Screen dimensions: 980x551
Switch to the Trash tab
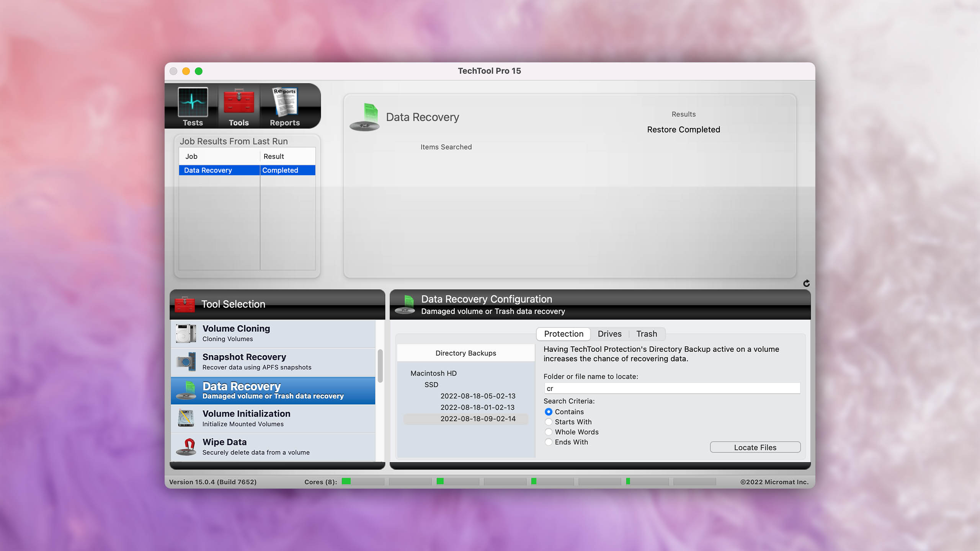click(x=647, y=334)
